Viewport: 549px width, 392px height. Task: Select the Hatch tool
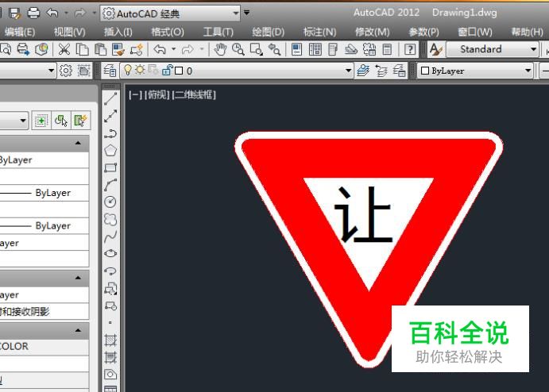(110, 340)
